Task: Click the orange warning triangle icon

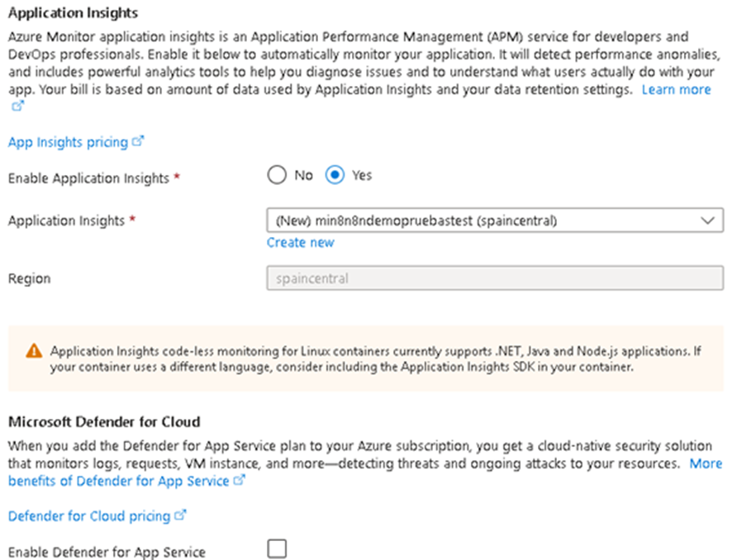Action: click(x=33, y=351)
